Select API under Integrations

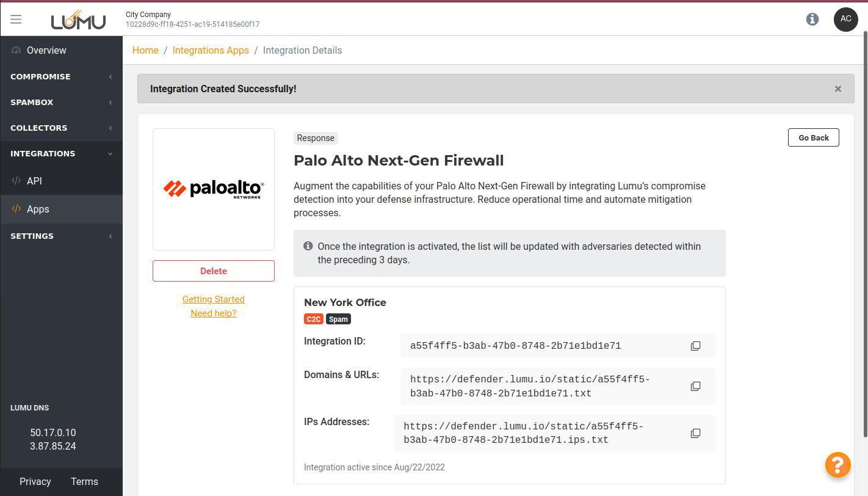[x=34, y=181]
